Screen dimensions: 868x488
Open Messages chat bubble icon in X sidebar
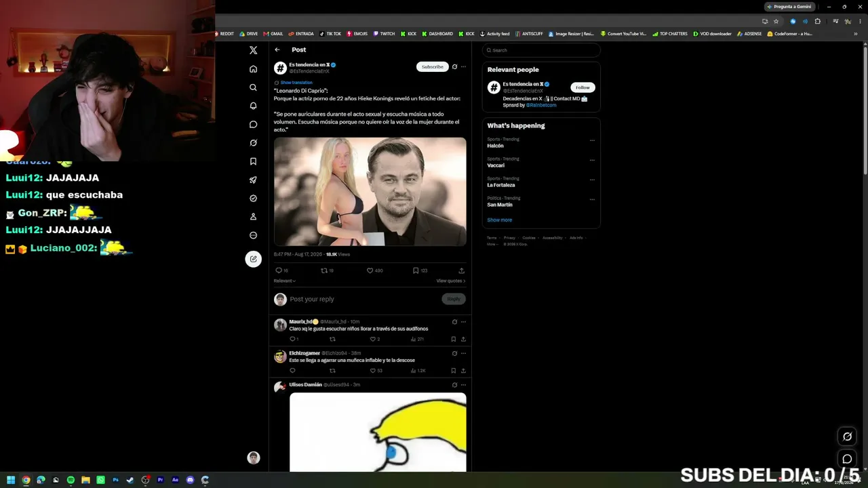(253, 125)
